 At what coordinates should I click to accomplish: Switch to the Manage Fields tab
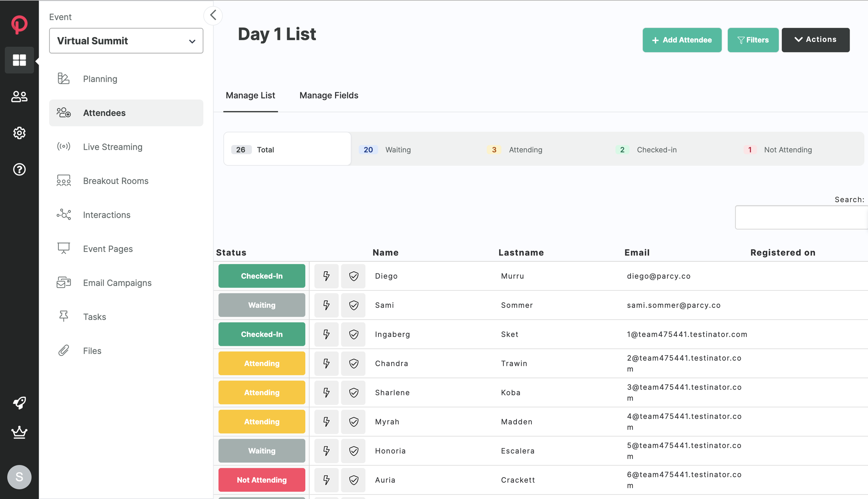coord(328,95)
